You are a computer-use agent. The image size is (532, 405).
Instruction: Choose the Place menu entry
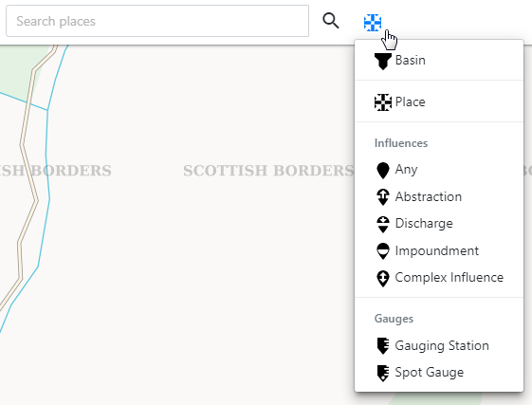click(439, 101)
